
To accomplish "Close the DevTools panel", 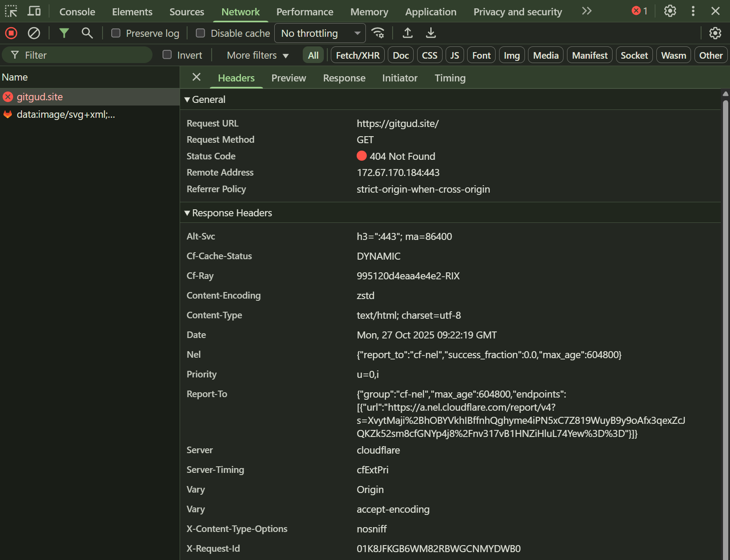I will (716, 11).
